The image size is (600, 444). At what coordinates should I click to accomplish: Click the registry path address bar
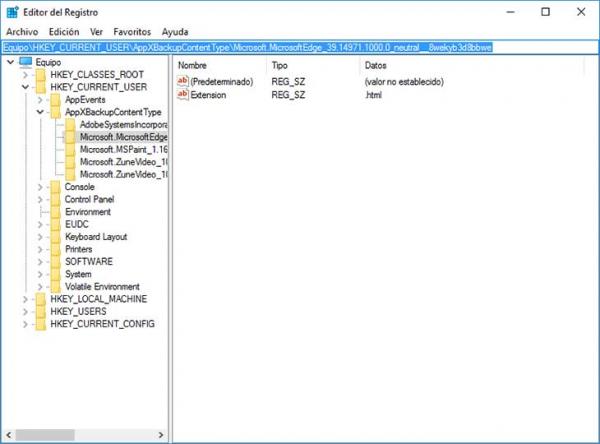[x=300, y=47]
